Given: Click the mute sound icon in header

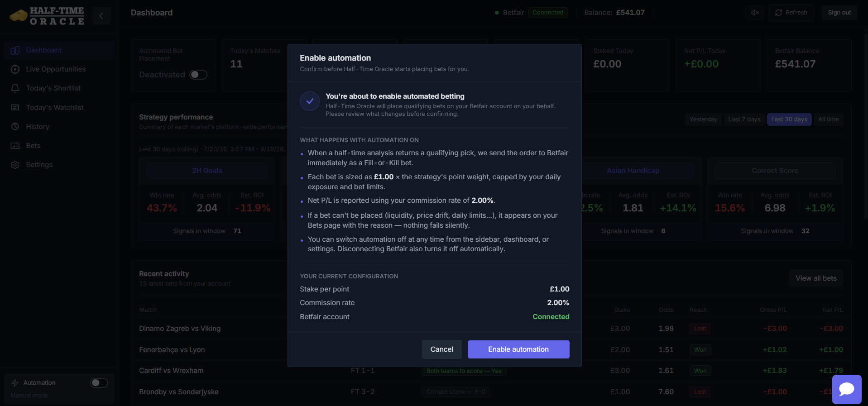Looking at the screenshot, I should tap(755, 13).
